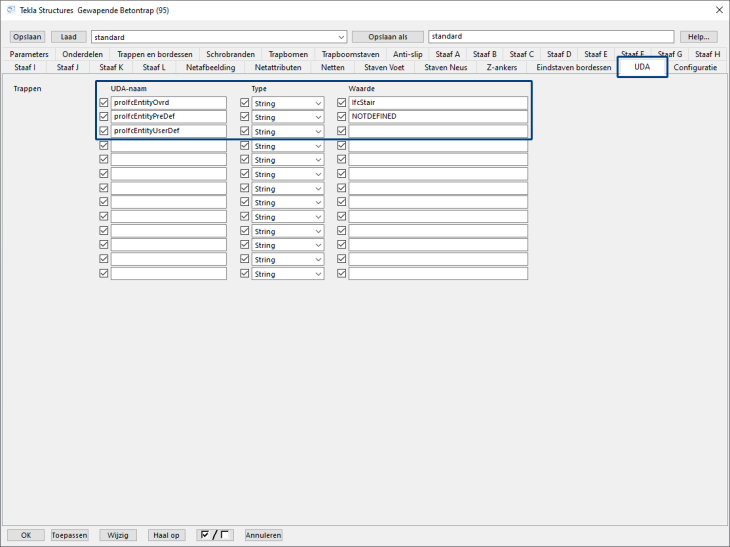730x547 pixels.
Task: Click the Tekla Structures title bar icon
Action: pyautogui.click(x=11, y=10)
